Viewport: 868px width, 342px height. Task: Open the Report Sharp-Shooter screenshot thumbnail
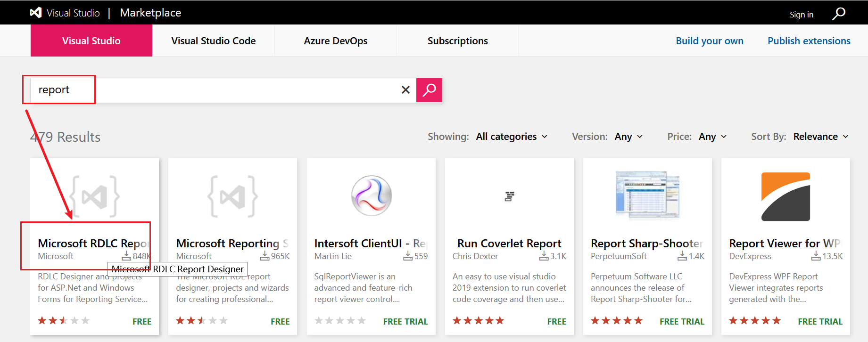(x=647, y=195)
